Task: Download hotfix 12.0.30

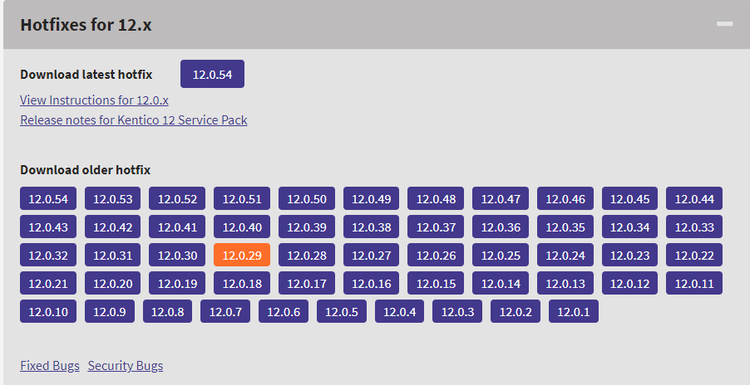Action: coord(177,255)
